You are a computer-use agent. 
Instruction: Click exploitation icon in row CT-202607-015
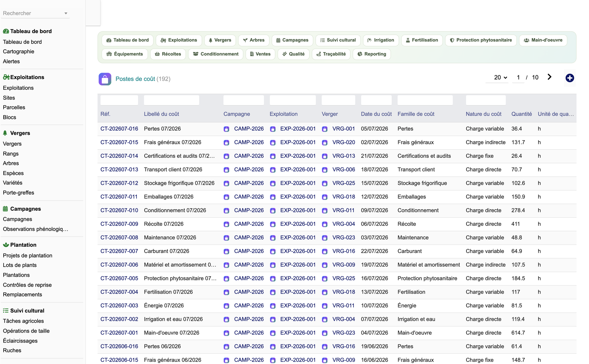273,143
